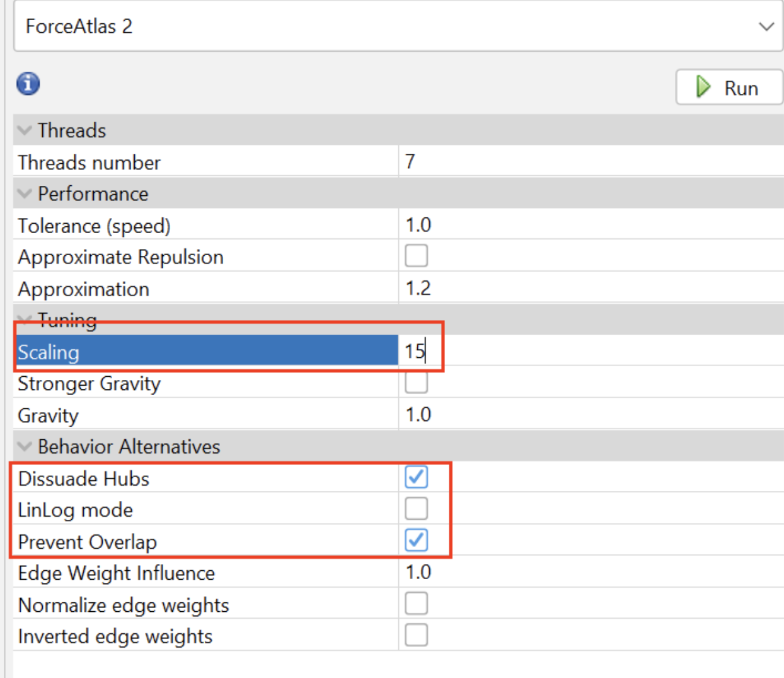Collapse the Threads section
The width and height of the screenshot is (784, 678).
pyautogui.click(x=24, y=130)
